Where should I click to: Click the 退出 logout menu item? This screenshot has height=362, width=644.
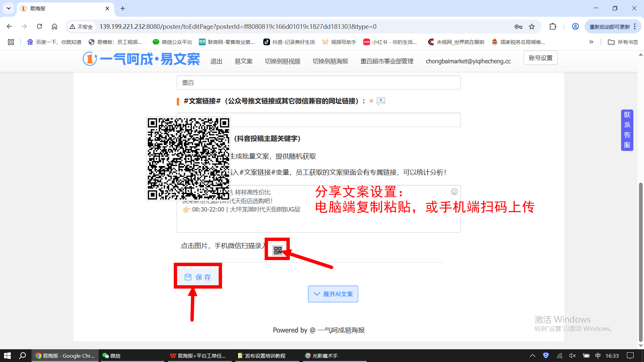click(216, 61)
